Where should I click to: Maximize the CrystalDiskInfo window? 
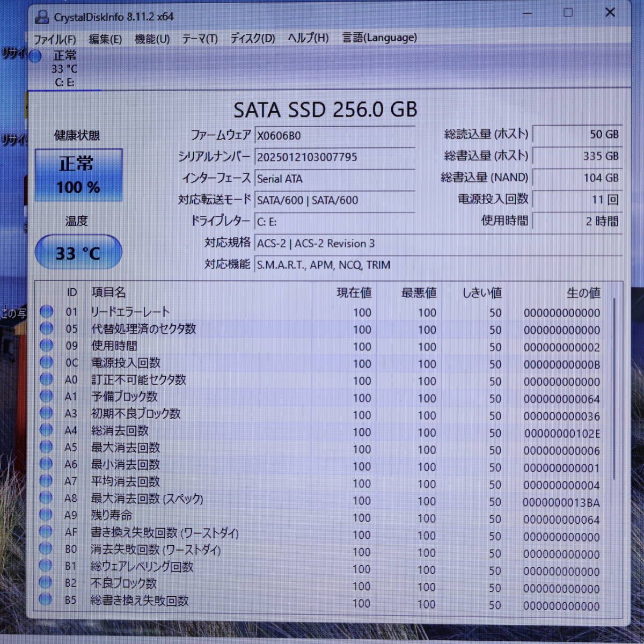tap(568, 12)
